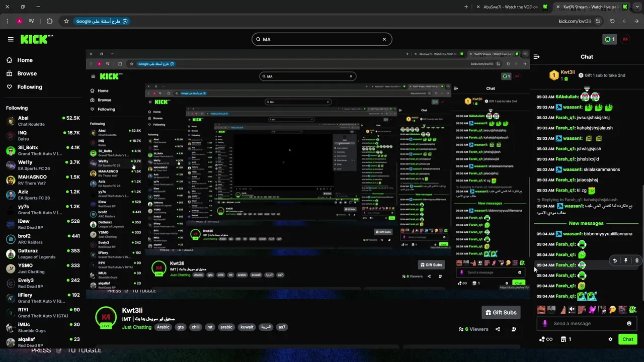The image size is (644, 362).
Task: Click icon right of share button
Action: point(514,329)
